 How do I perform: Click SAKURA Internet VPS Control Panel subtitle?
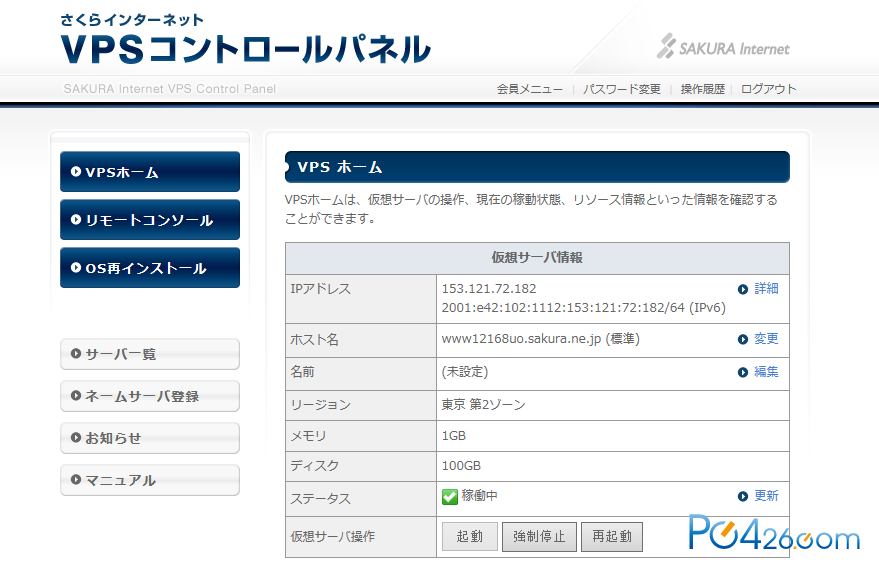pos(170,89)
